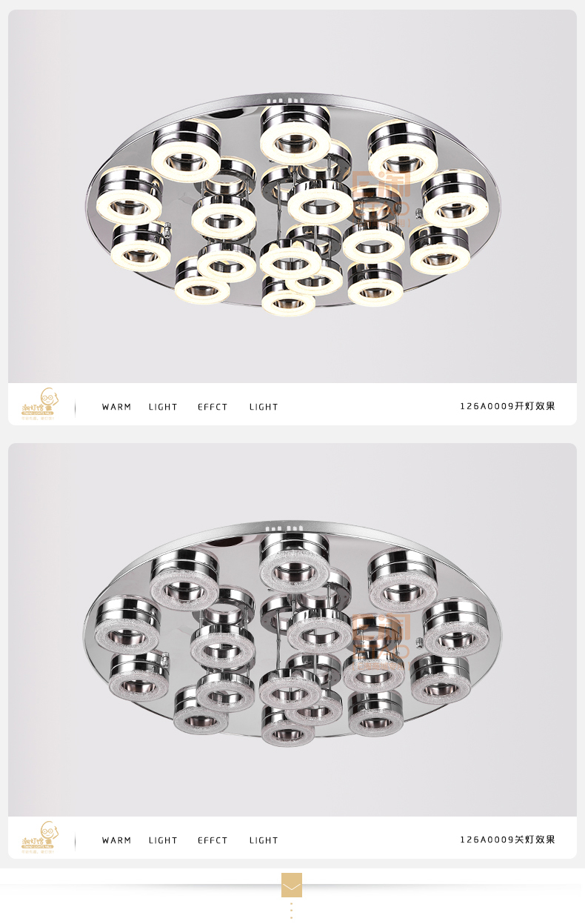This screenshot has height=924, width=585.
Task: Click the 126A0009开灯效果 caption text
Action: pos(507,406)
